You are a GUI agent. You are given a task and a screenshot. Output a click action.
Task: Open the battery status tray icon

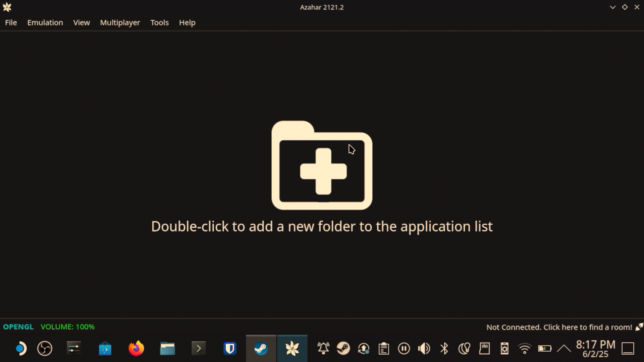click(545, 349)
